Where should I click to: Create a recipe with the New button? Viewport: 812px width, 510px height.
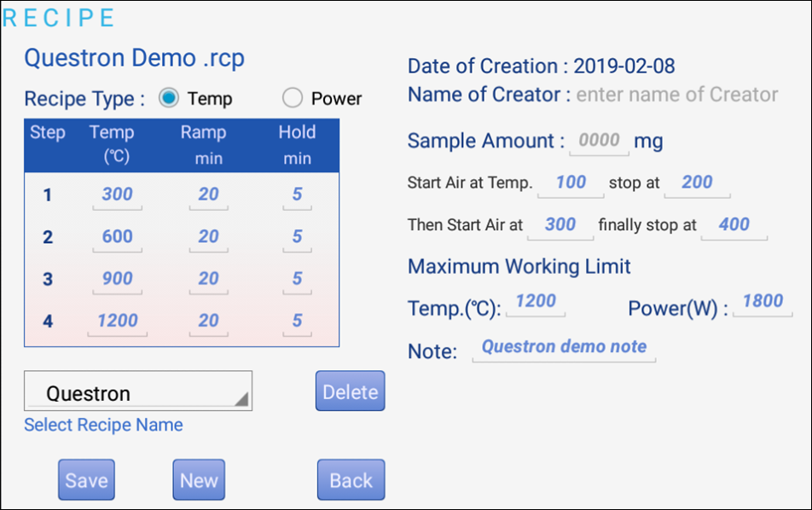[199, 480]
